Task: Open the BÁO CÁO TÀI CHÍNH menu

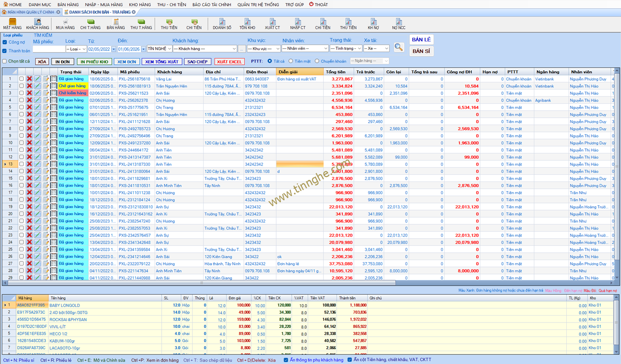Action: (211, 5)
